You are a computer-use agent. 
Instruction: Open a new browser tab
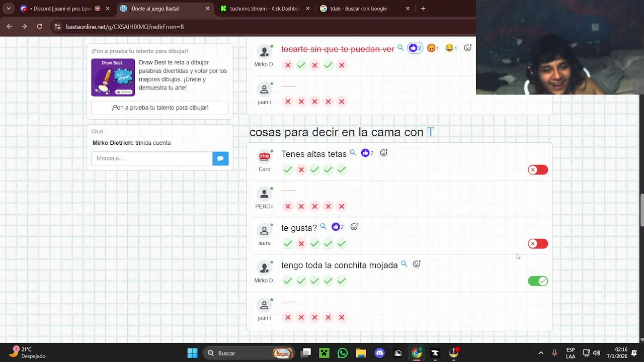coord(423,9)
